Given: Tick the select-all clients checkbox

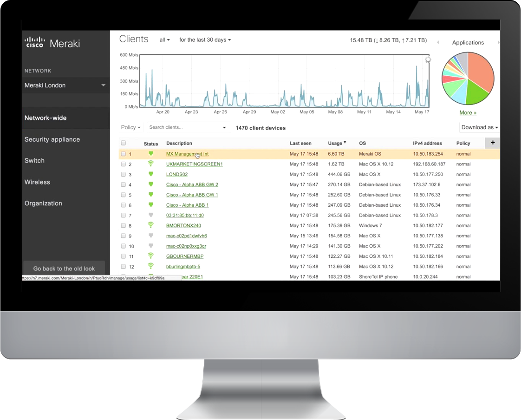Looking at the screenshot, I should pyautogui.click(x=123, y=143).
